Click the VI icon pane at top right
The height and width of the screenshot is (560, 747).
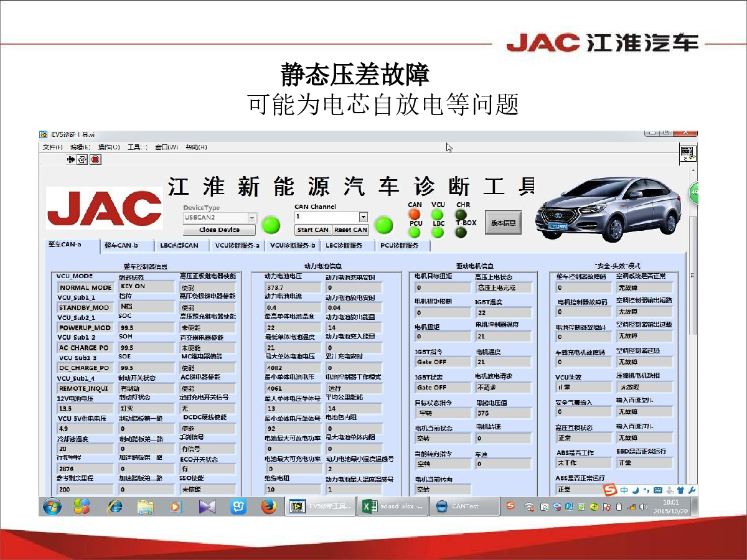(x=688, y=154)
